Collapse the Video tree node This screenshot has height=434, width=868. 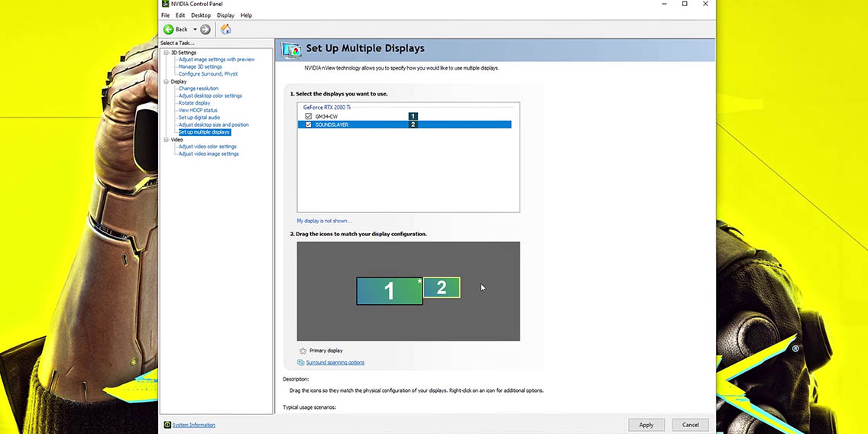(x=166, y=140)
